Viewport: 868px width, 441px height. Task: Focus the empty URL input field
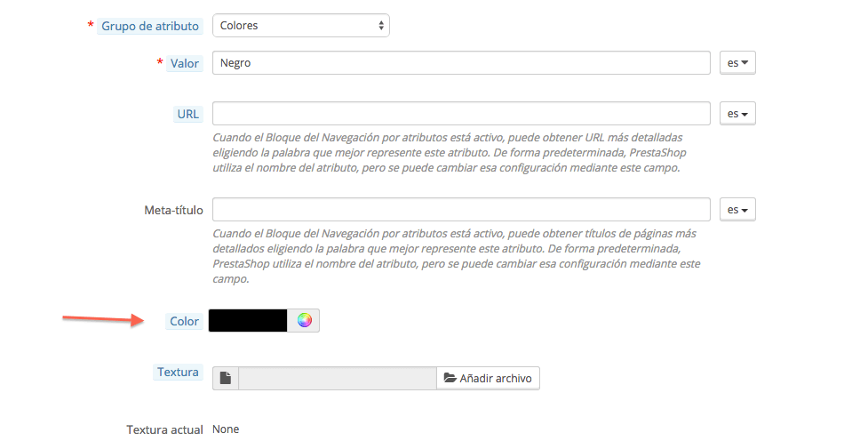tap(461, 114)
